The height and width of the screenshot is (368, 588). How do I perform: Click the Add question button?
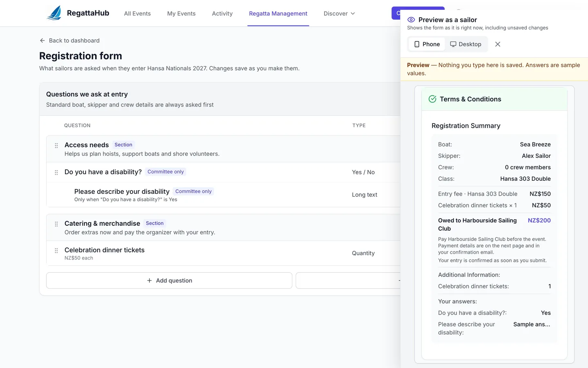point(169,280)
